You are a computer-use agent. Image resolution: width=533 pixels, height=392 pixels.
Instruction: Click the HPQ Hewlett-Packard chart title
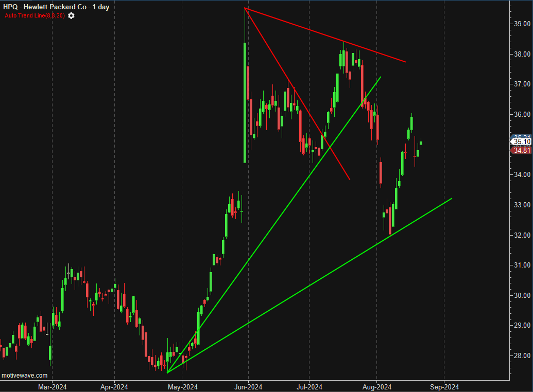click(56, 7)
